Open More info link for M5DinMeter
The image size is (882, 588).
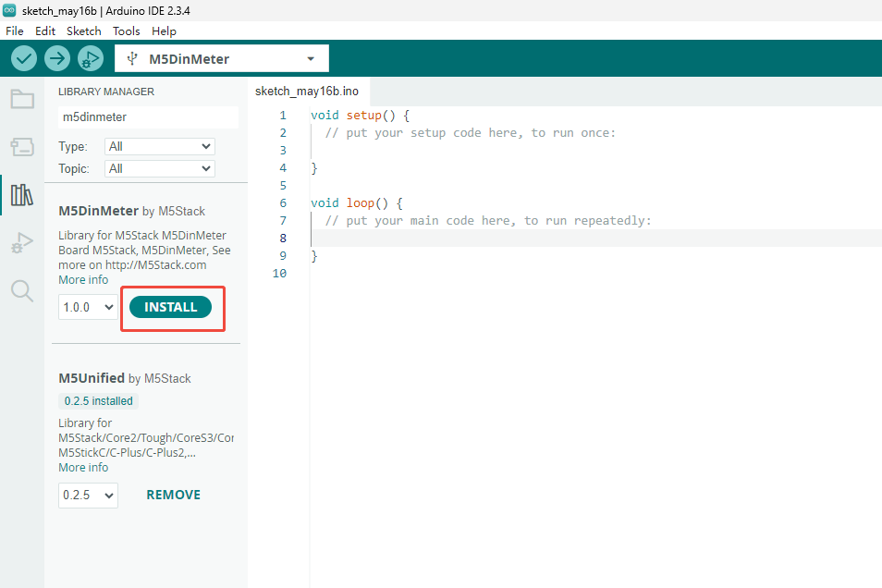[x=83, y=279]
